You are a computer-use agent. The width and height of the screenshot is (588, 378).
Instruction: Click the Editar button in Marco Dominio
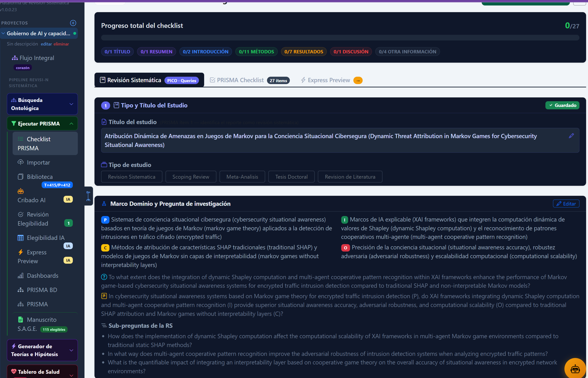click(566, 204)
